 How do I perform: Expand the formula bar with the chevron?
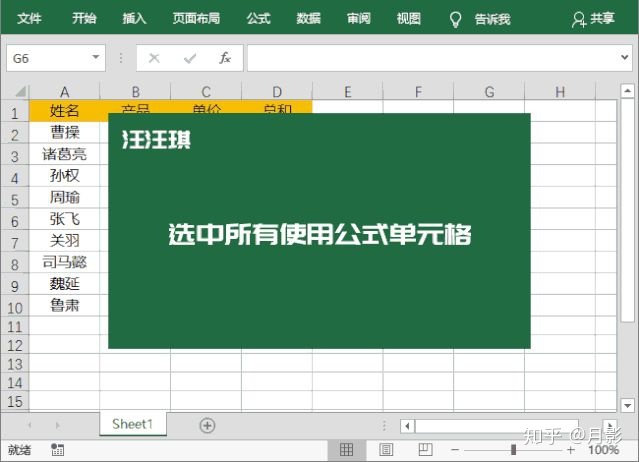coord(625,57)
